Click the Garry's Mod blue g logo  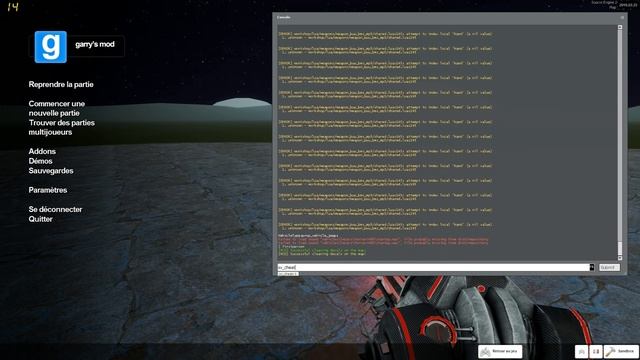(51, 47)
